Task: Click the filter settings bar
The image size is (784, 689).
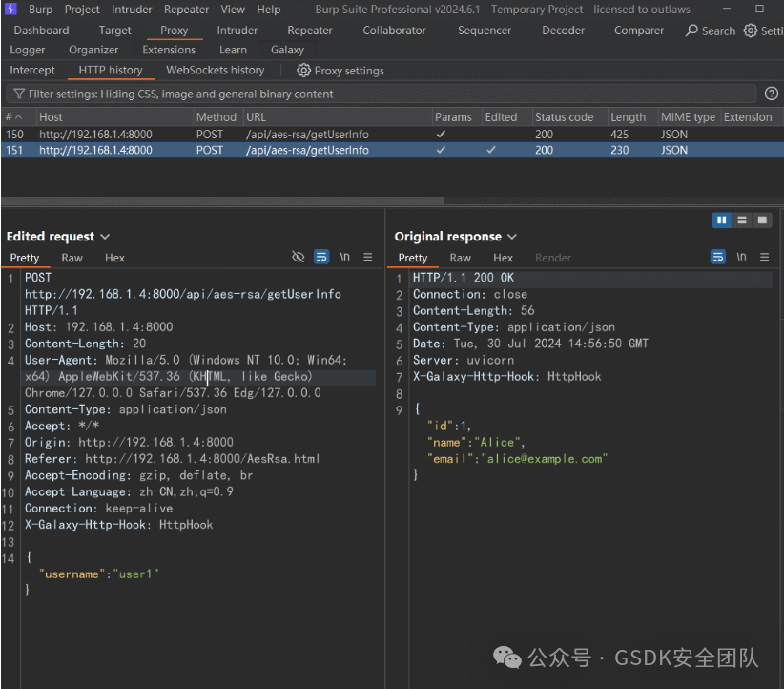Action: pos(381,94)
